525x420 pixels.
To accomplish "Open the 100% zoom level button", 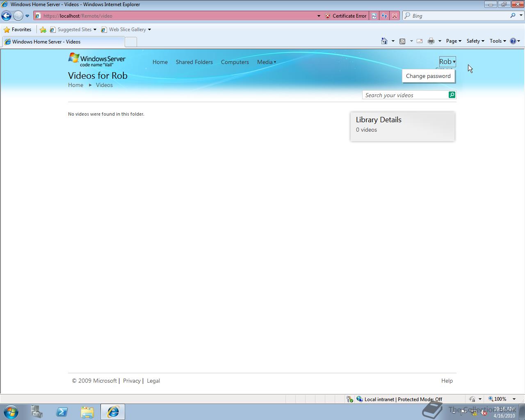I will click(x=497, y=399).
